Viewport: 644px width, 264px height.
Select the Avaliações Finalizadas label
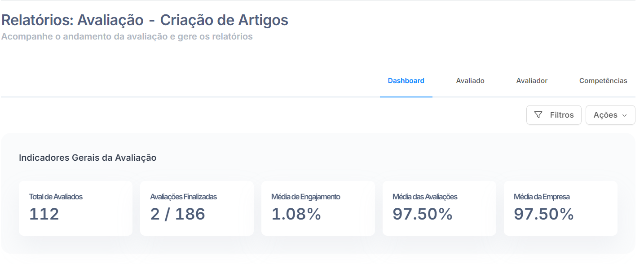183,197
